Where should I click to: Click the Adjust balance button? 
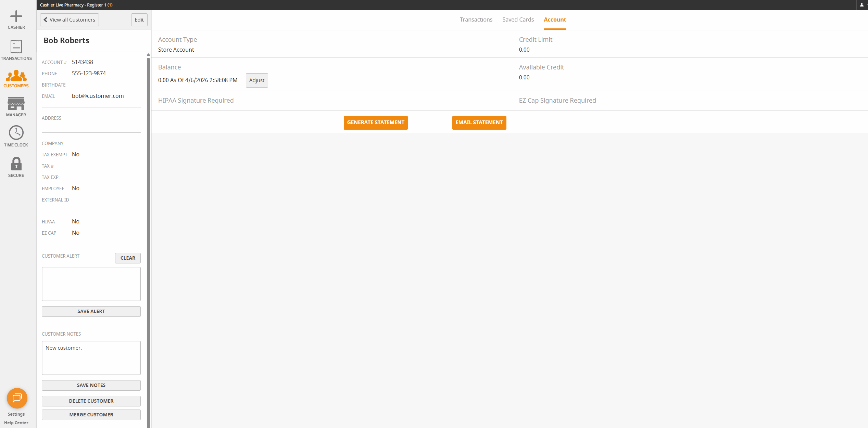(257, 80)
